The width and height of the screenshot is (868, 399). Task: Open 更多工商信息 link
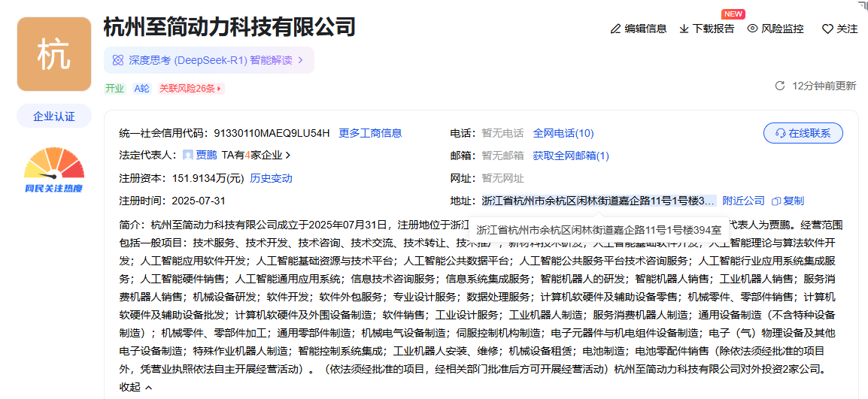[x=370, y=133]
